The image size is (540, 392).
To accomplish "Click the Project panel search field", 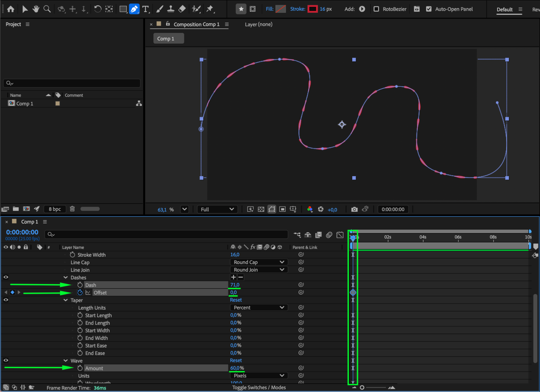I will pyautogui.click(x=72, y=83).
